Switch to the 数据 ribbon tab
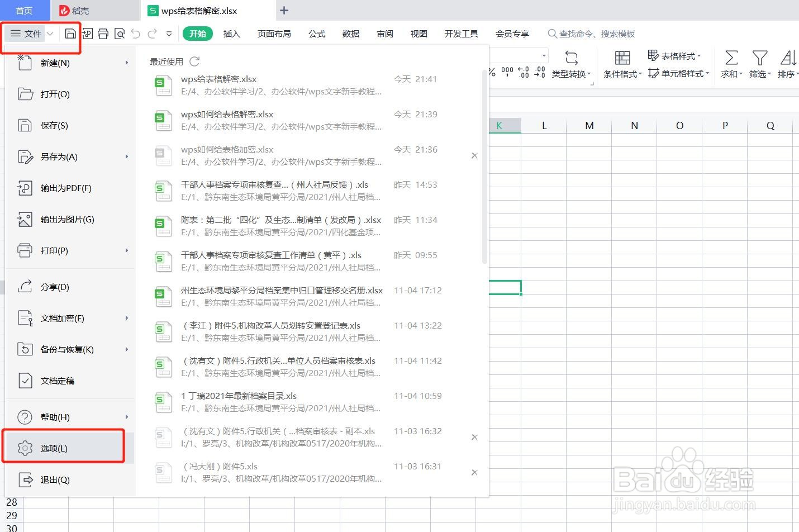 point(351,34)
